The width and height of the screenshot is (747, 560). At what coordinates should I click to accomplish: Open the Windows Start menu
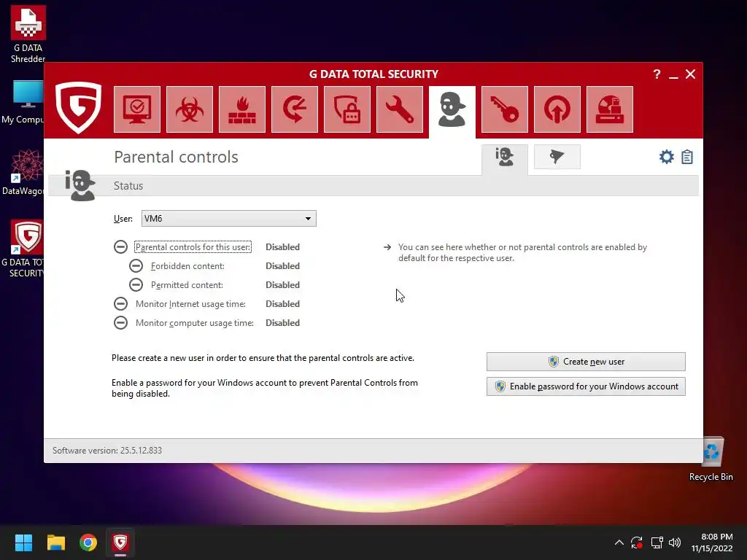(23, 542)
